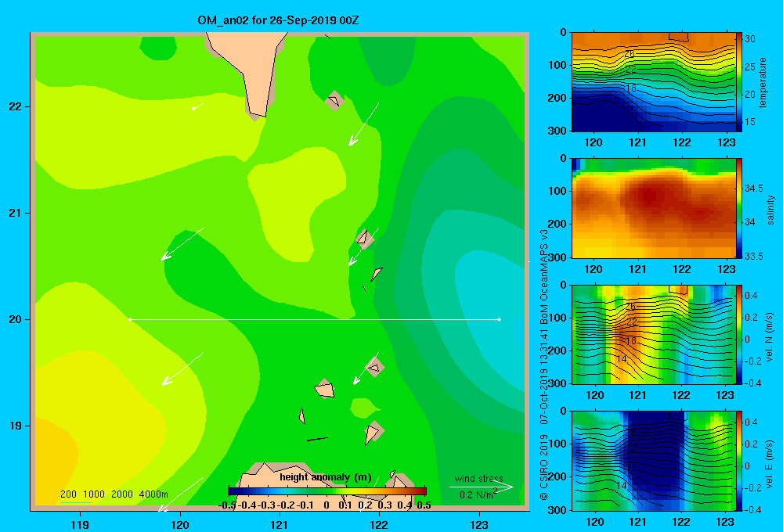Click latitude label '22' on map axis
The height and width of the screenshot is (532, 783).
click(16, 106)
